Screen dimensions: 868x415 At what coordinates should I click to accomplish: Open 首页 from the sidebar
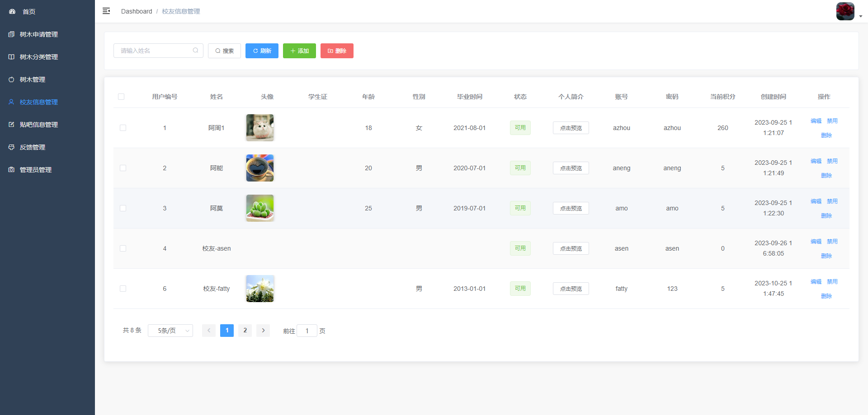(29, 12)
